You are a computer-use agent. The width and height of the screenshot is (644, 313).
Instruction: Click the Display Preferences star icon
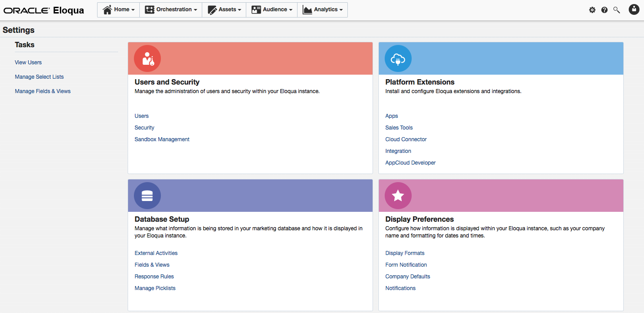tap(398, 195)
